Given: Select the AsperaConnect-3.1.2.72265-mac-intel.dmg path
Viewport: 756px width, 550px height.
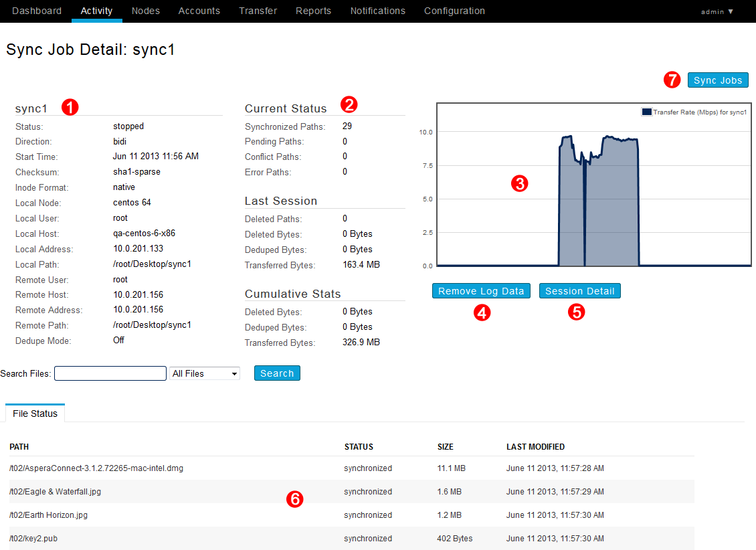Looking at the screenshot, I should (96, 468).
